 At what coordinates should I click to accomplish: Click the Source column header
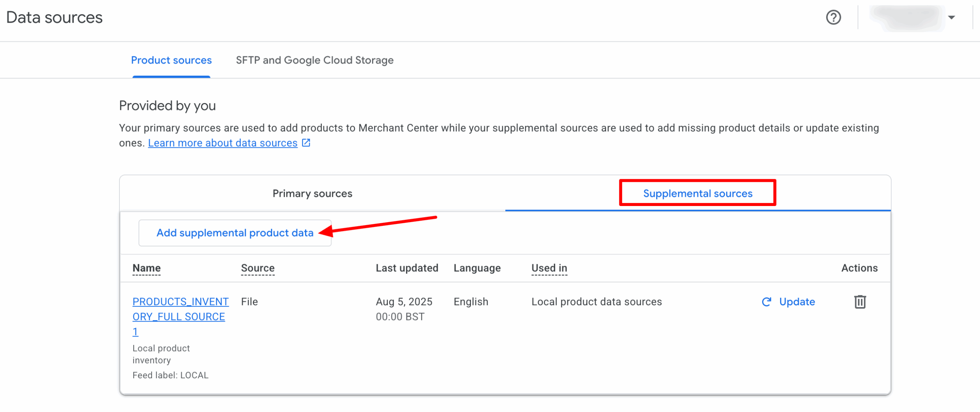point(258,268)
